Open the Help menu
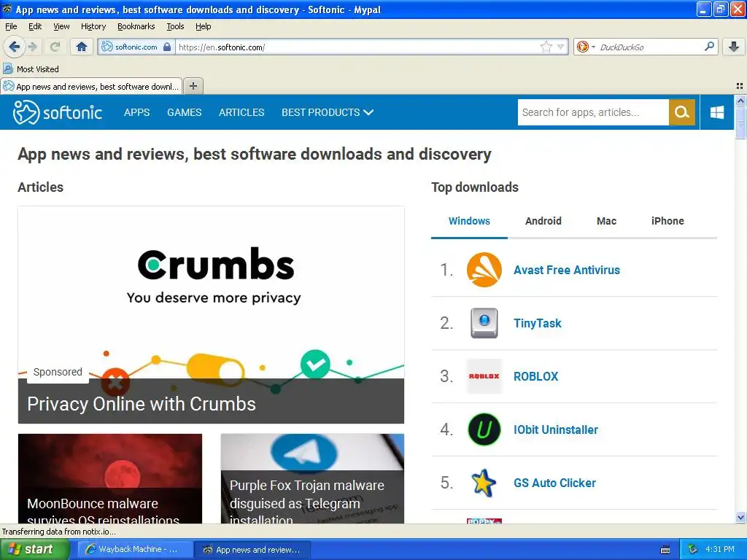Viewport: 747px width, 560px height. coord(203,26)
